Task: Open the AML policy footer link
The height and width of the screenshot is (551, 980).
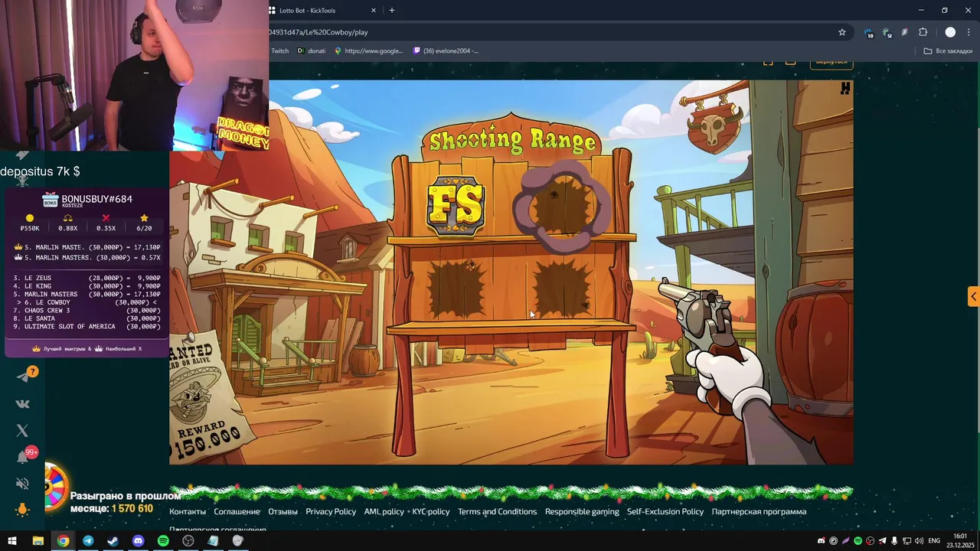Action: 384,511
